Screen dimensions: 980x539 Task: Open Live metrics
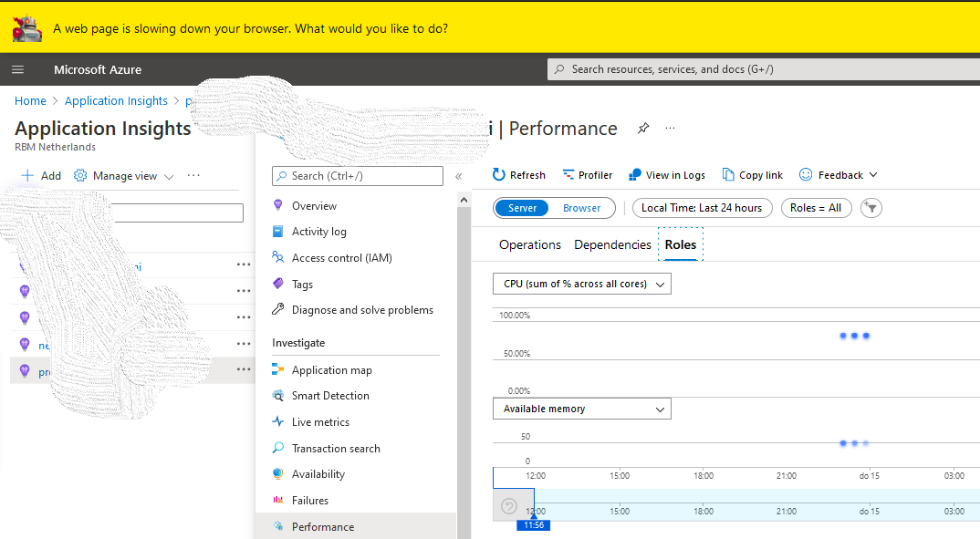[320, 421]
